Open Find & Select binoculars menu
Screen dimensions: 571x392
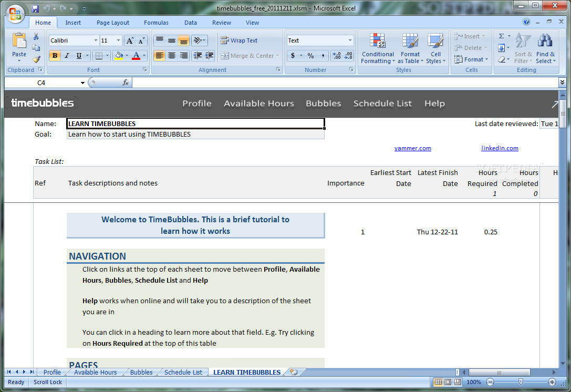click(x=545, y=48)
